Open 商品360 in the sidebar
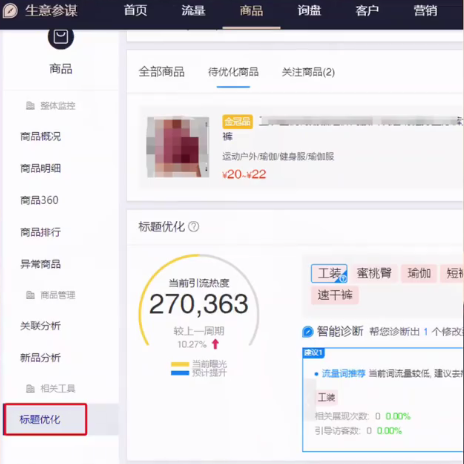The width and height of the screenshot is (464, 464). pos(39,200)
